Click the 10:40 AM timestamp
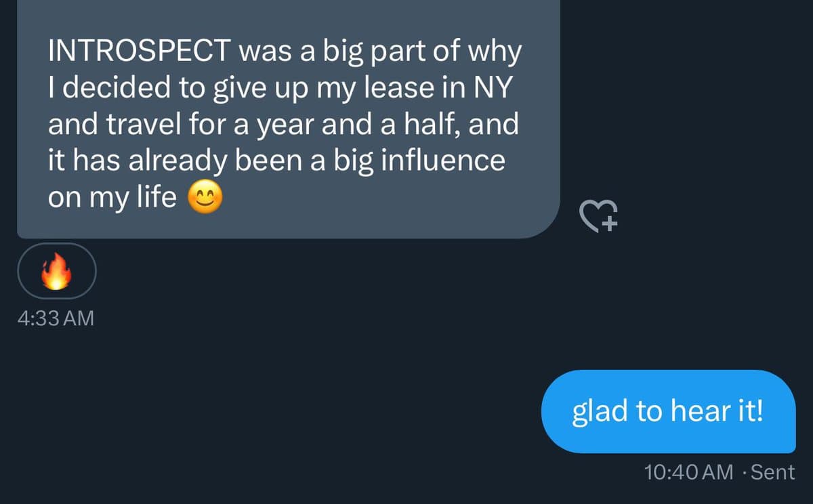Screen dimensions: 813x504 [690, 472]
